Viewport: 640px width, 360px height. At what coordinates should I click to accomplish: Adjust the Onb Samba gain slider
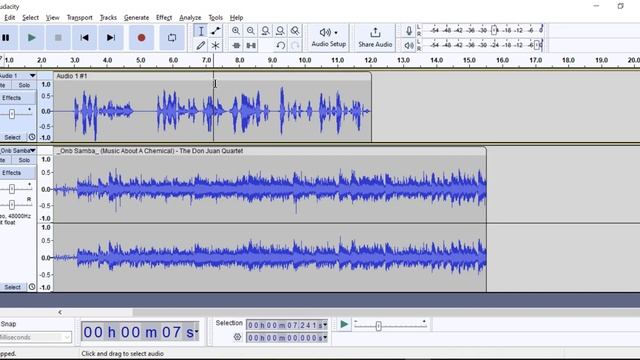pos(12,189)
